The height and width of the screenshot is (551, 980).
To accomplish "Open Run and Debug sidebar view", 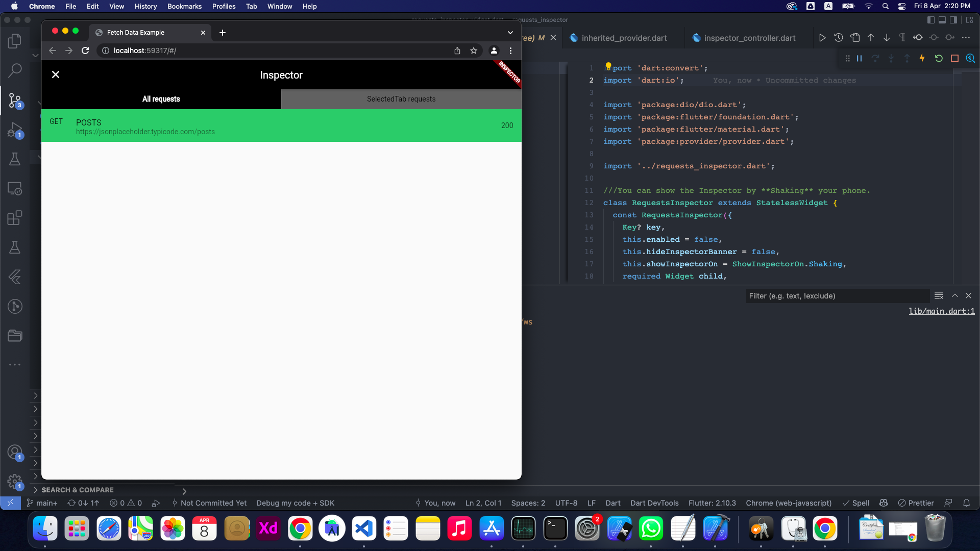I will click(15, 130).
